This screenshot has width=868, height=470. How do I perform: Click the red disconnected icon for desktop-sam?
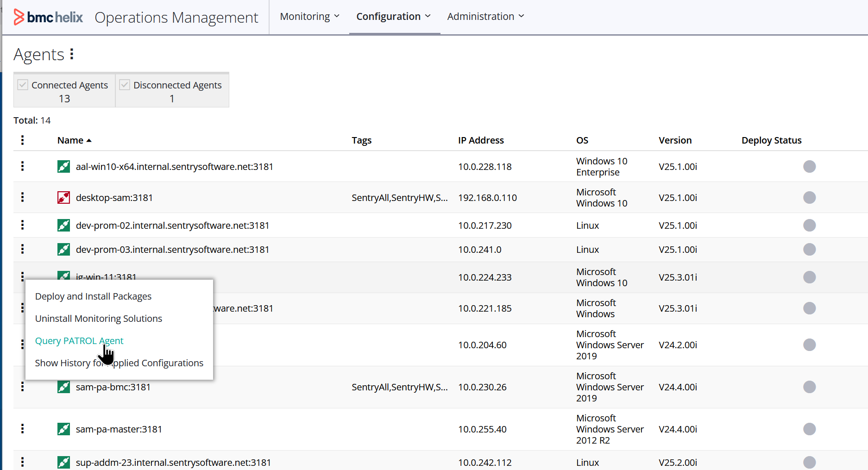click(x=63, y=197)
